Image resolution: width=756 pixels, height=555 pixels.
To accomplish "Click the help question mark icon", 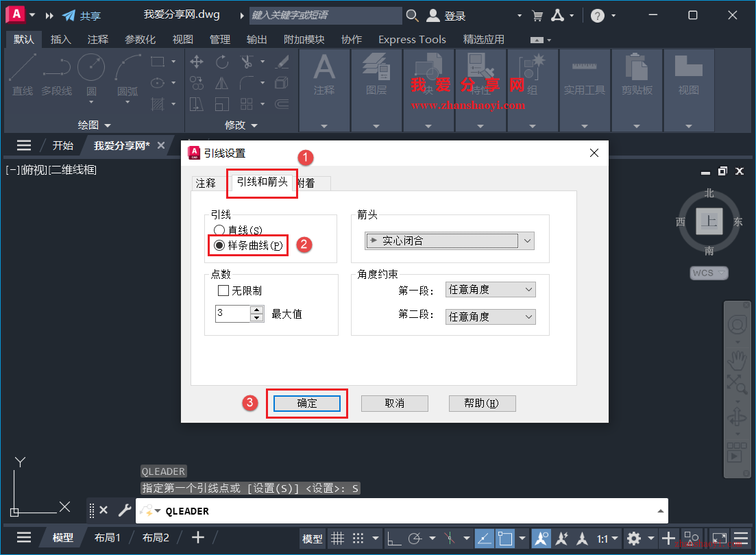I will click(x=598, y=16).
